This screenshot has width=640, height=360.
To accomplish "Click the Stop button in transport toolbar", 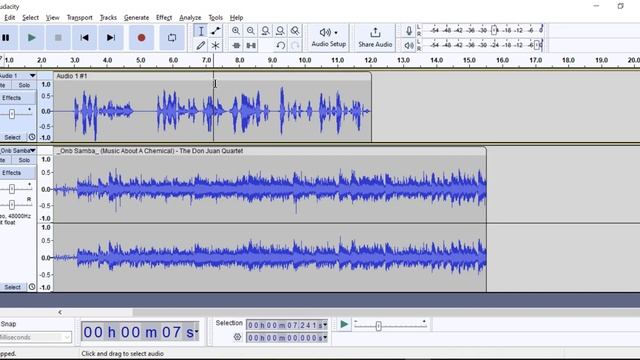I will tap(58, 38).
